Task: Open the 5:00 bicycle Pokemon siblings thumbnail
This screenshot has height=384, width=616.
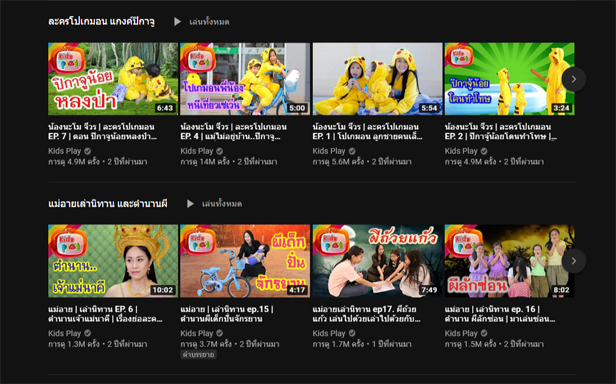Action: click(x=245, y=79)
